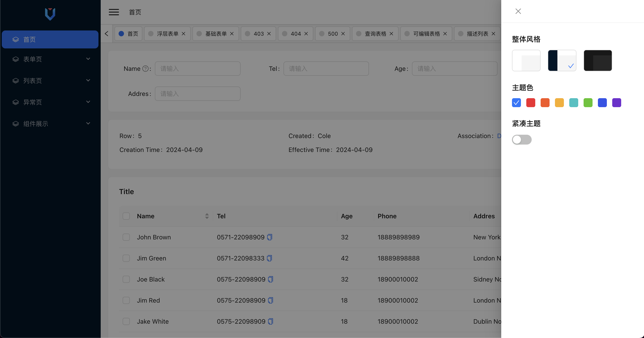The image size is (644, 338).
Task: Copy Jim Green's telephone number icon
Action: pos(269,258)
